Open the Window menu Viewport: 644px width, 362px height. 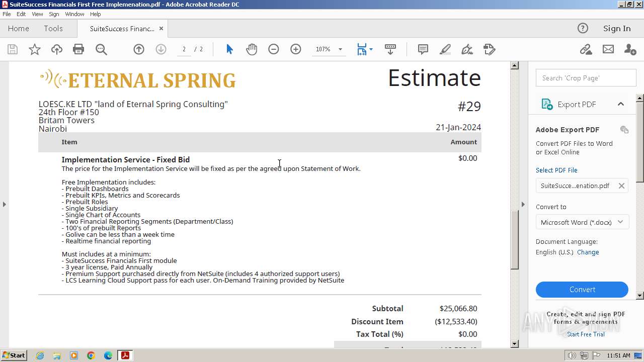[x=74, y=14]
